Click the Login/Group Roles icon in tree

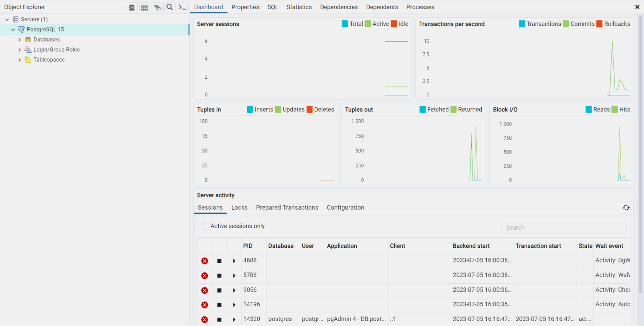point(28,50)
